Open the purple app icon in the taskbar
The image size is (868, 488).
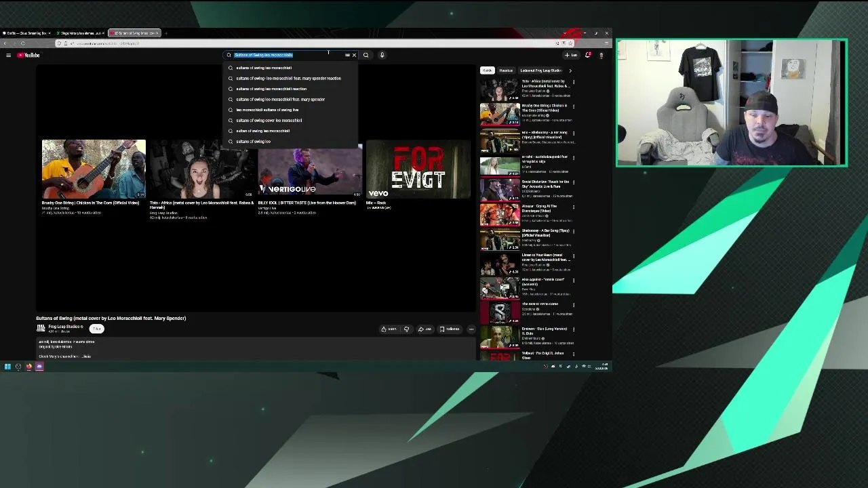[x=39, y=367]
